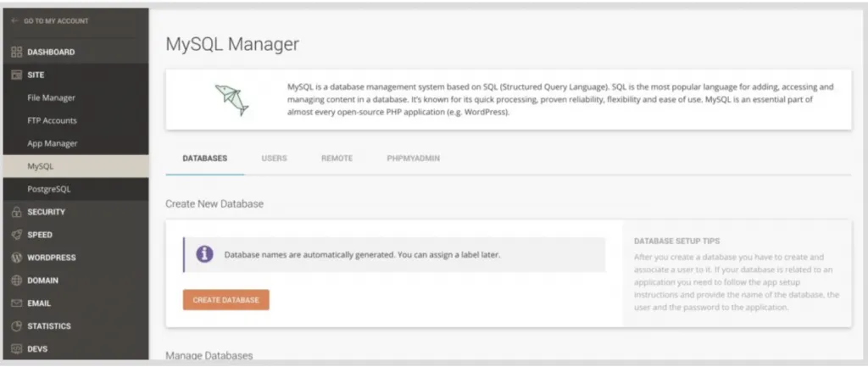The height and width of the screenshot is (367, 868).
Task: Click the Dashboard grid icon
Action: pos(17,53)
